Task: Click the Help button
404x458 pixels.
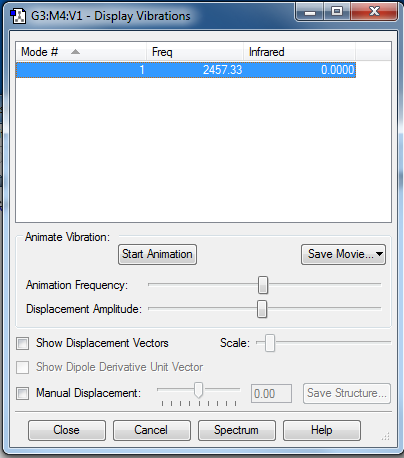Action: [x=322, y=430]
